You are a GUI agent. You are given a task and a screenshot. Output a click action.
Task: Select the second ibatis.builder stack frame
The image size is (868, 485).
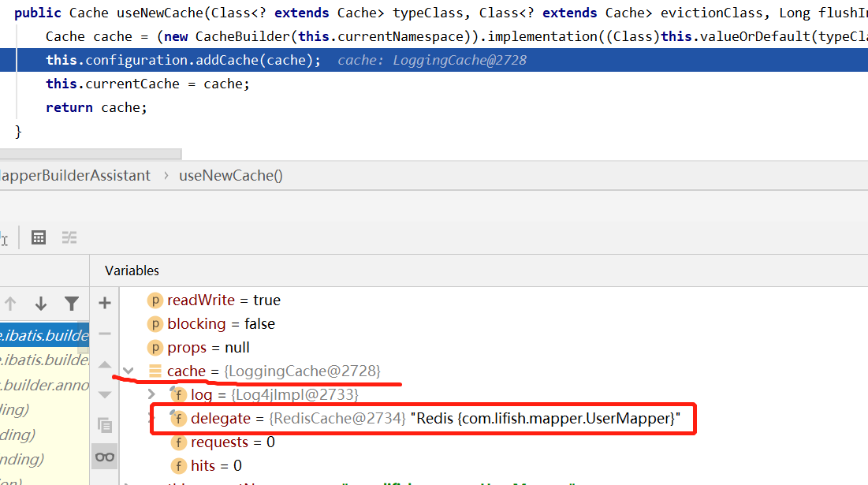click(44, 360)
